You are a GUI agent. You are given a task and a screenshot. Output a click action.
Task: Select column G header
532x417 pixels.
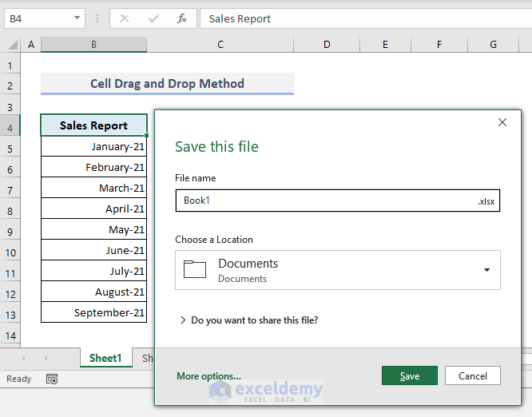tap(494, 45)
